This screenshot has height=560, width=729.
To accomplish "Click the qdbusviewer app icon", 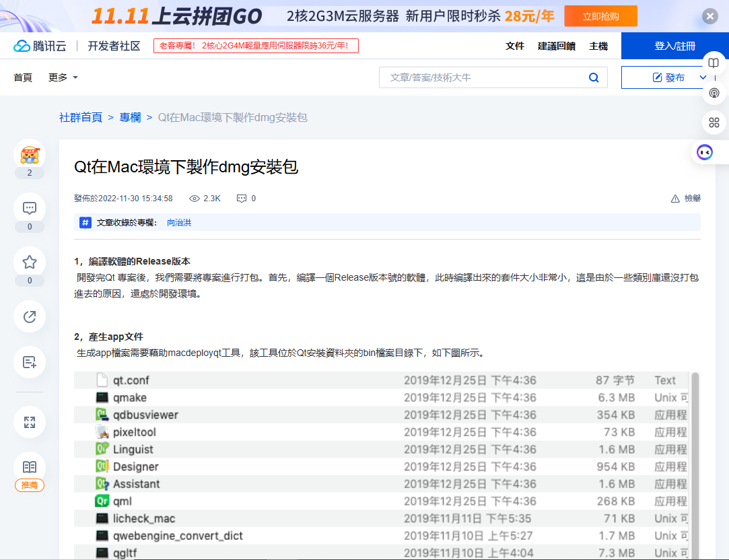I will (102, 415).
